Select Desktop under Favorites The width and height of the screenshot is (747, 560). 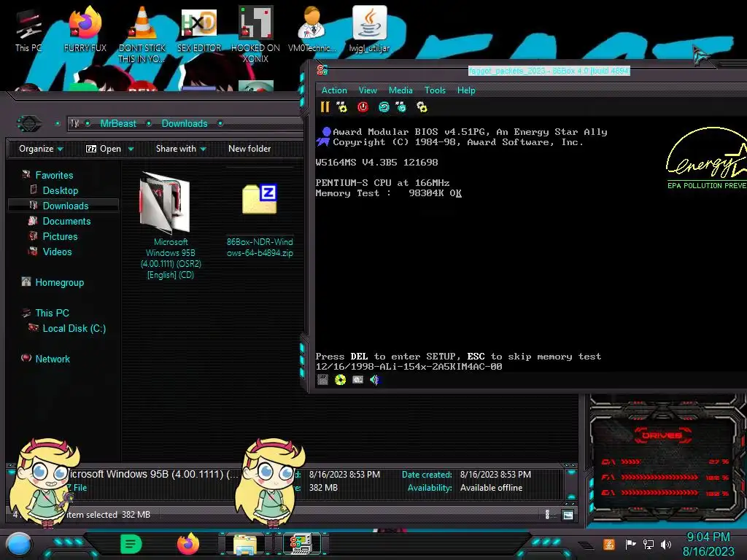60,190
